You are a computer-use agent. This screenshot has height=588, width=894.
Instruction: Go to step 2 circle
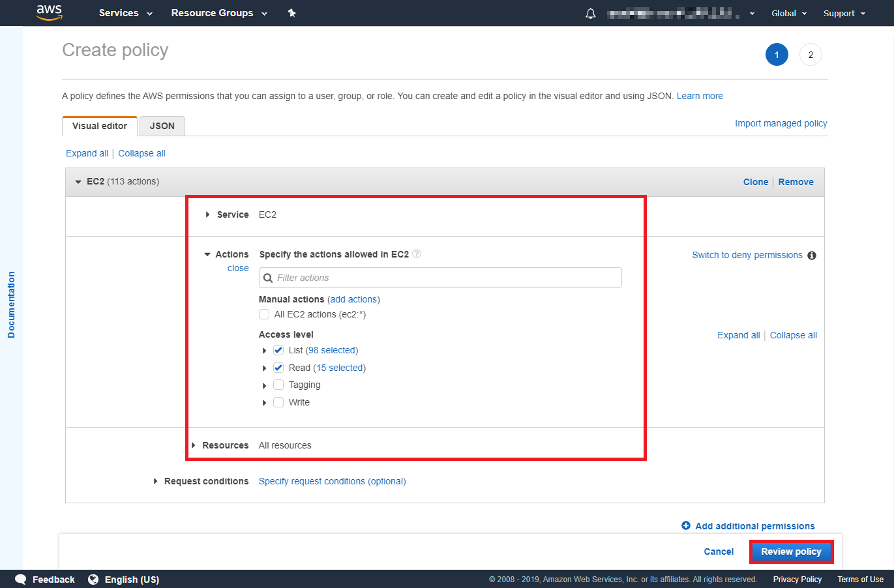pyautogui.click(x=811, y=55)
